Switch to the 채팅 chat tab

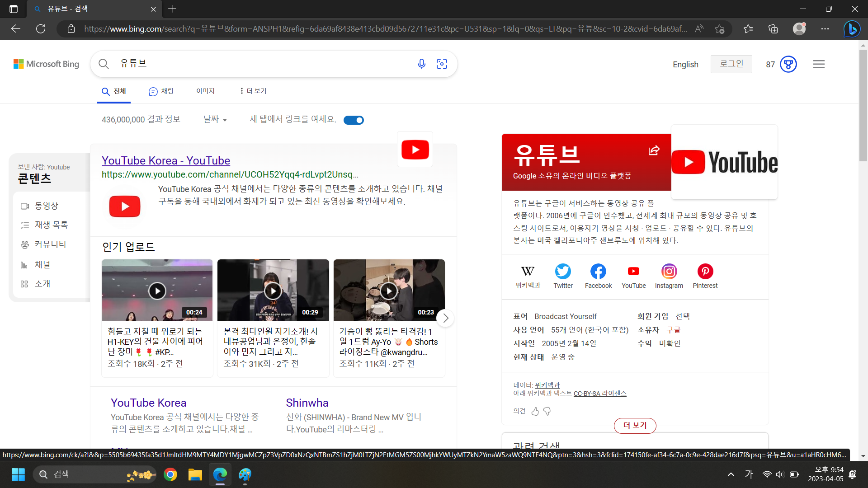point(161,91)
